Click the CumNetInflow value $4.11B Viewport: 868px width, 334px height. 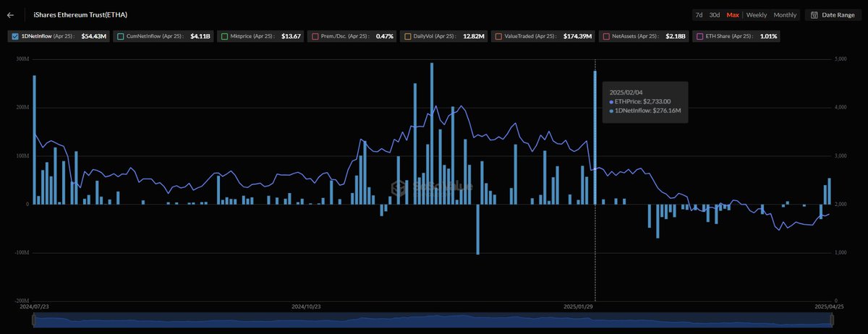coord(200,36)
